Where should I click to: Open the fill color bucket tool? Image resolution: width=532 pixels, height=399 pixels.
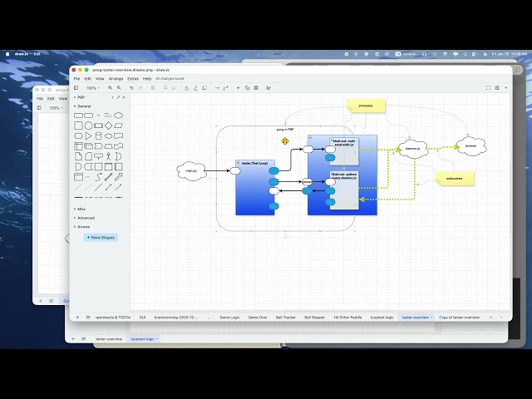[x=186, y=88]
